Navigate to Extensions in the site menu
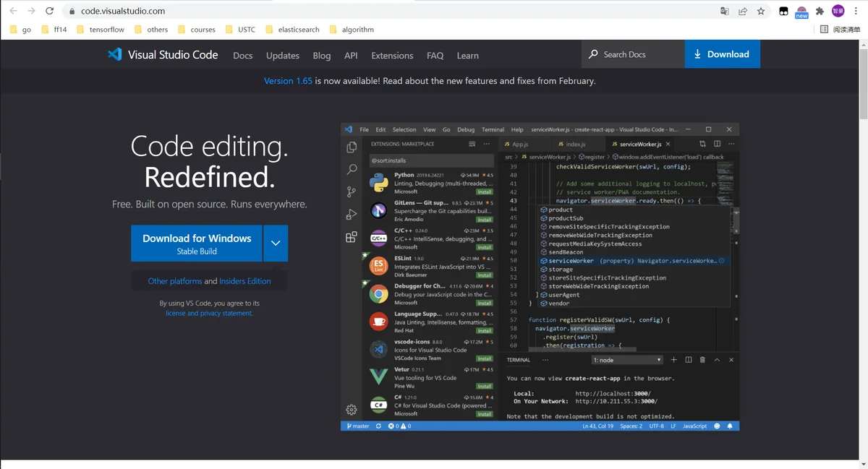 [x=392, y=56]
